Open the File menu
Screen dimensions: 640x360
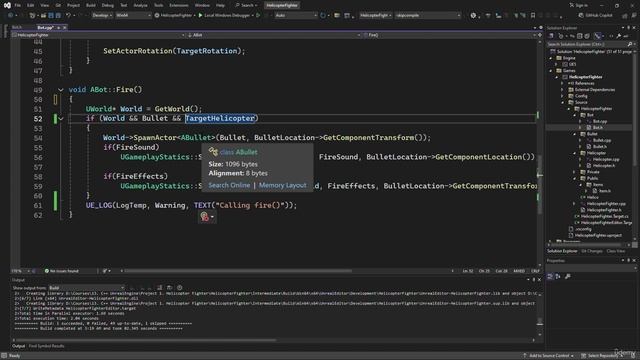pos(18,5)
